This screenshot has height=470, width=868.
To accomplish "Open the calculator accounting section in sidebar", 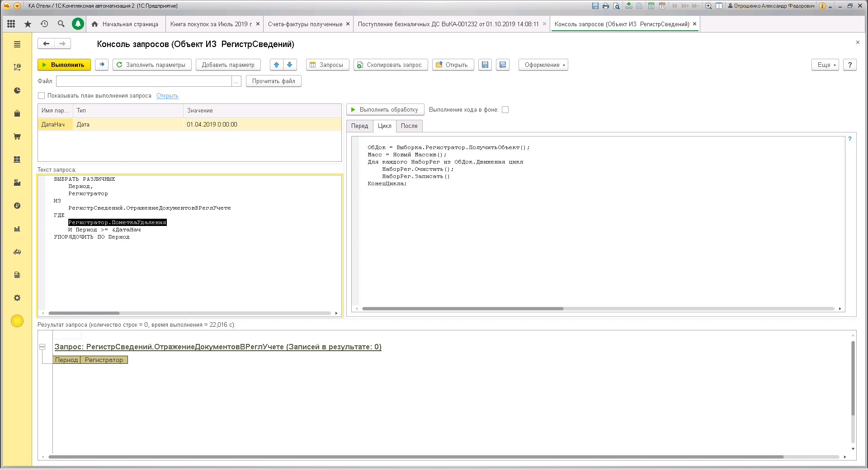I will [x=17, y=275].
